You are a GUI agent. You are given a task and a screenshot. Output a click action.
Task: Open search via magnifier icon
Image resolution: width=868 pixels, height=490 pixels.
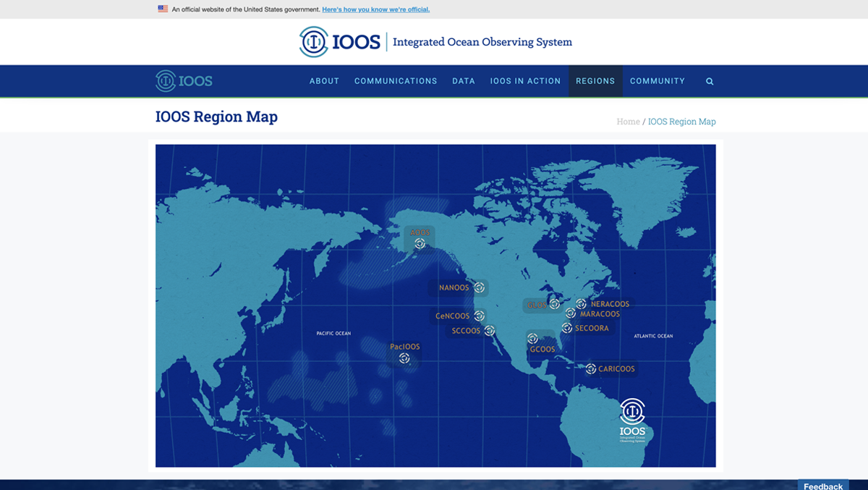[x=710, y=81]
